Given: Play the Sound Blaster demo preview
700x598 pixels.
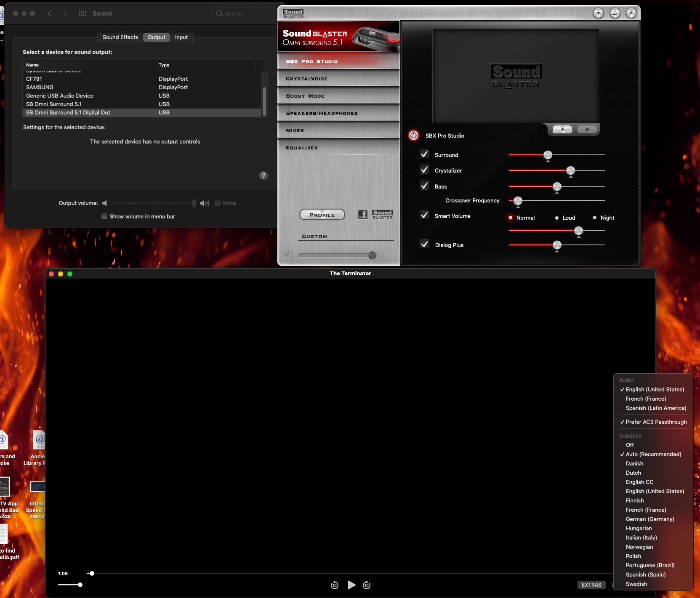Looking at the screenshot, I should tap(562, 129).
